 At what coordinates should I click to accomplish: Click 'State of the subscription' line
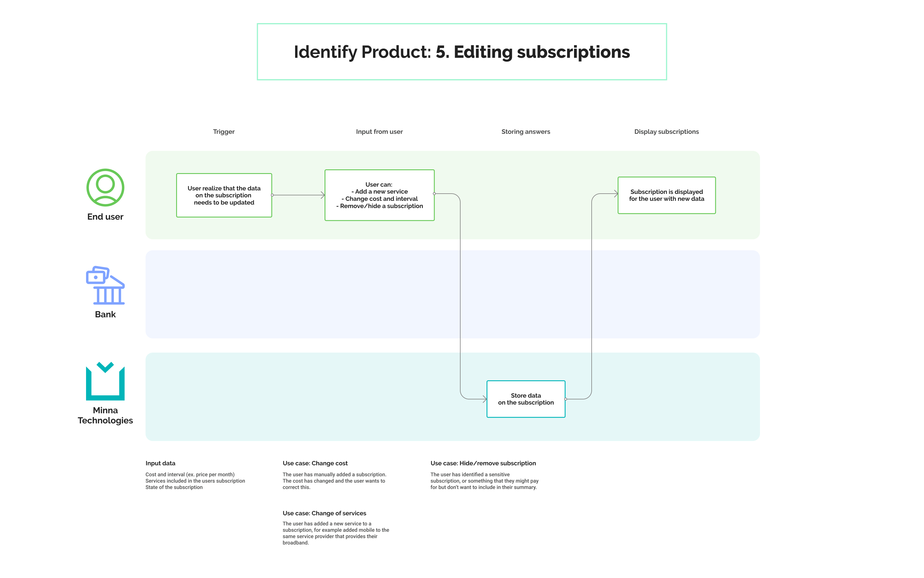click(174, 488)
